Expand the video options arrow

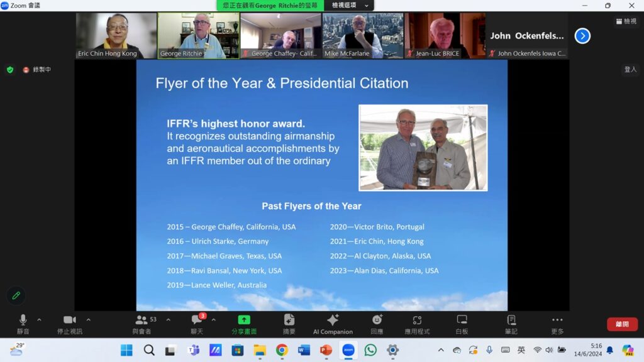[89, 320]
